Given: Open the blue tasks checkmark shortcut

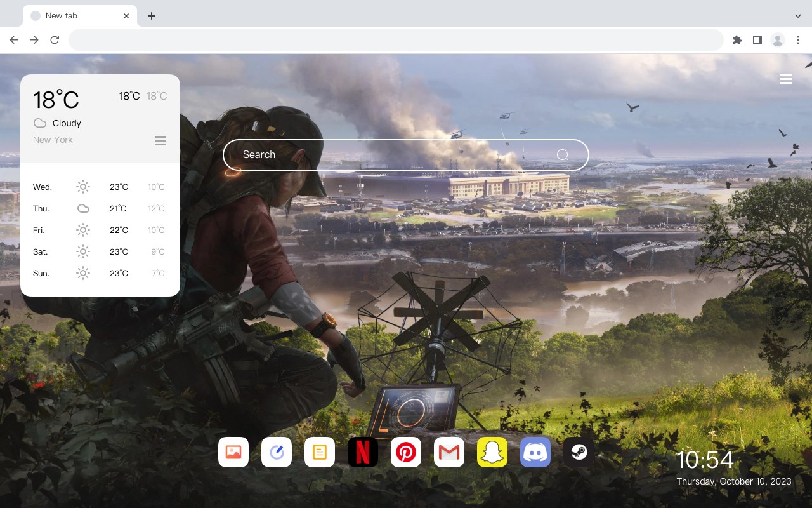Looking at the screenshot, I should (x=277, y=452).
